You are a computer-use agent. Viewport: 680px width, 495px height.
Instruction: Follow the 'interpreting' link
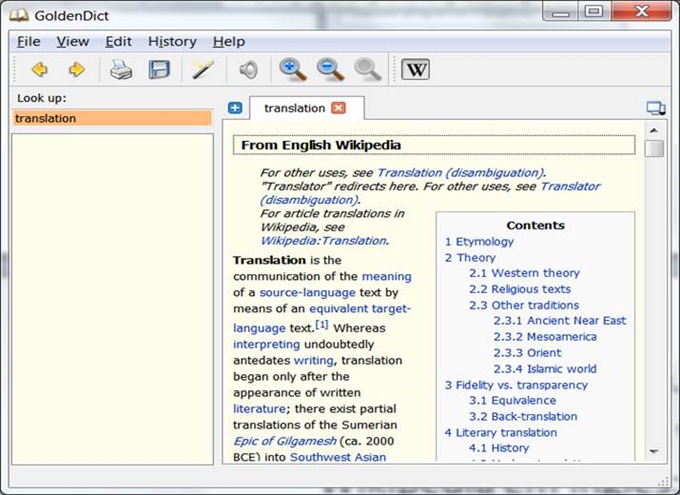266,344
